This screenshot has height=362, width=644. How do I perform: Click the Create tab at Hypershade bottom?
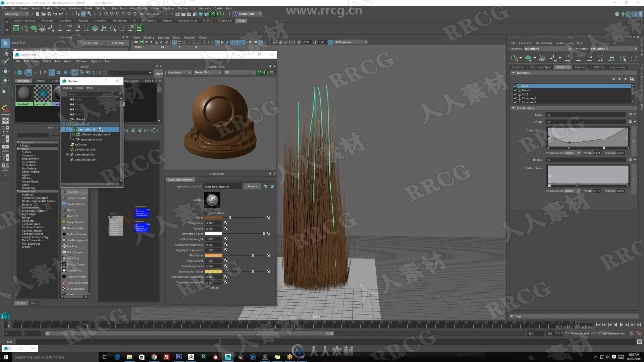[x=21, y=303]
